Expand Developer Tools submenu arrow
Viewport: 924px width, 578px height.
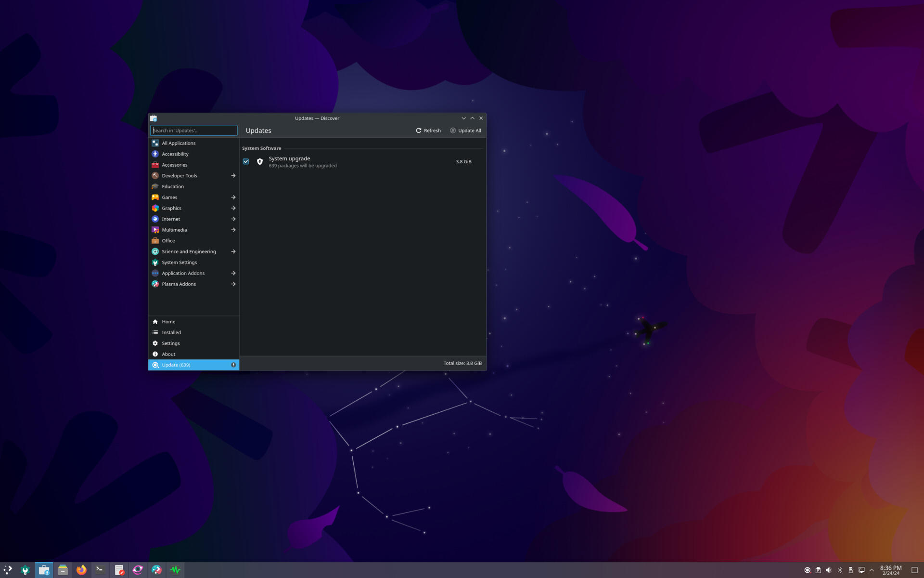click(x=233, y=176)
